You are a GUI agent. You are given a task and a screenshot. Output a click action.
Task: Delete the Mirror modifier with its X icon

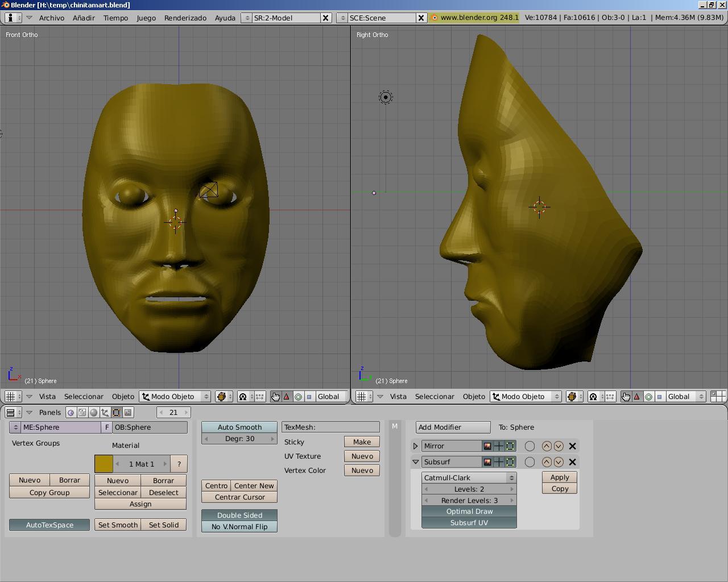point(573,446)
